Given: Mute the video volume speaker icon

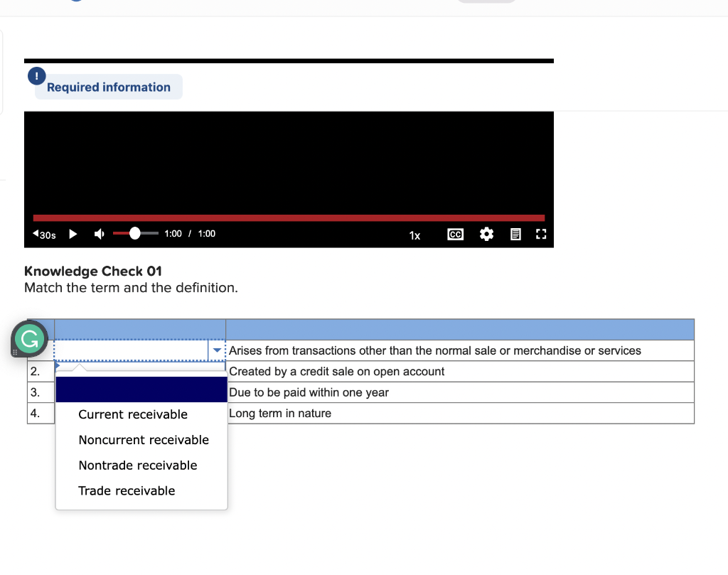Looking at the screenshot, I should pyautogui.click(x=99, y=234).
